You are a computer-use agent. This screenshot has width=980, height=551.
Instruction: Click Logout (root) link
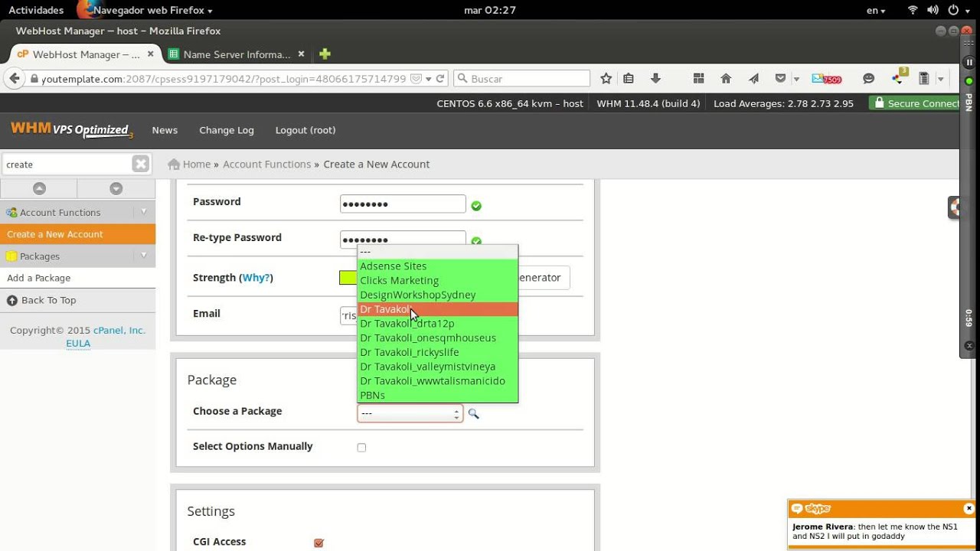(305, 130)
